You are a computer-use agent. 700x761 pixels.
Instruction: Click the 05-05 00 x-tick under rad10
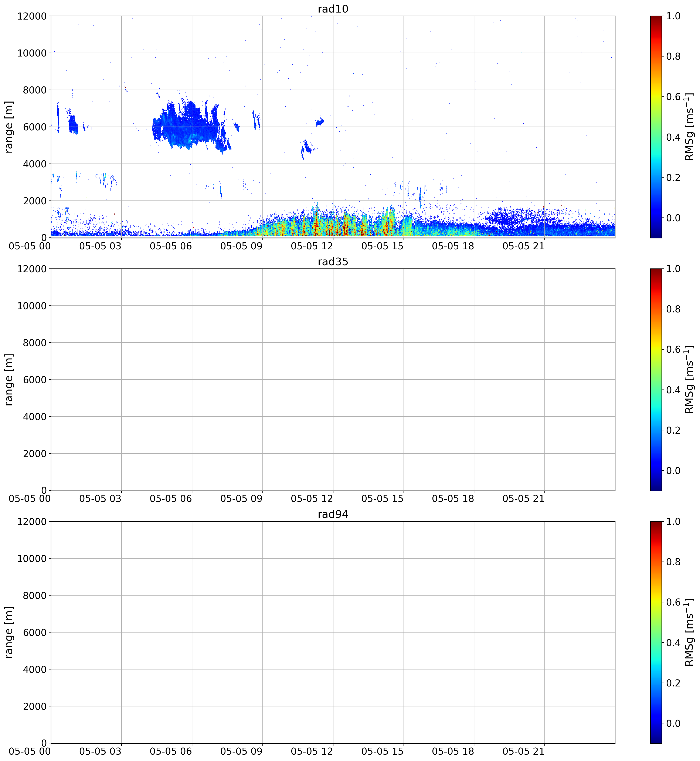30,246
